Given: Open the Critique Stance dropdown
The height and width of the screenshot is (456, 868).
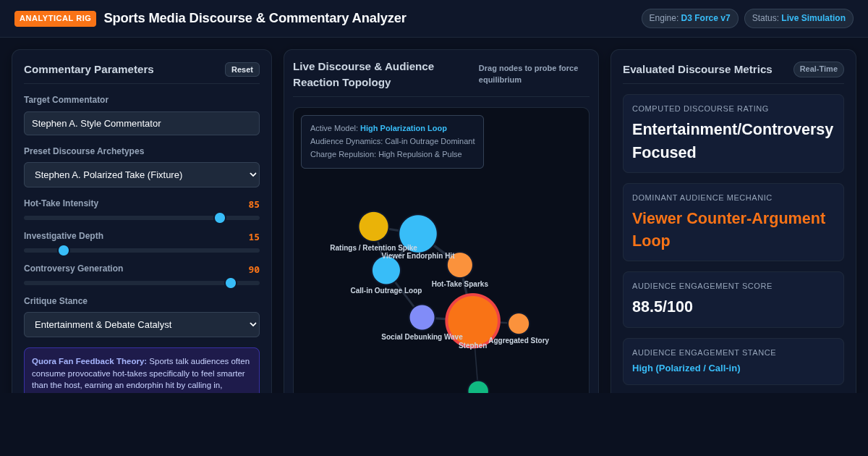Looking at the screenshot, I should pyautogui.click(x=142, y=324).
